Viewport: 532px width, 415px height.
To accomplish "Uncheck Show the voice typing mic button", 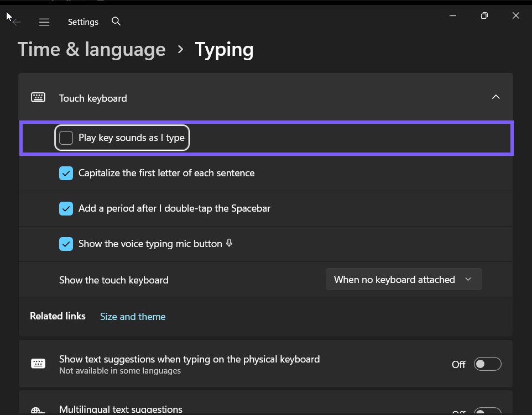I will point(66,244).
